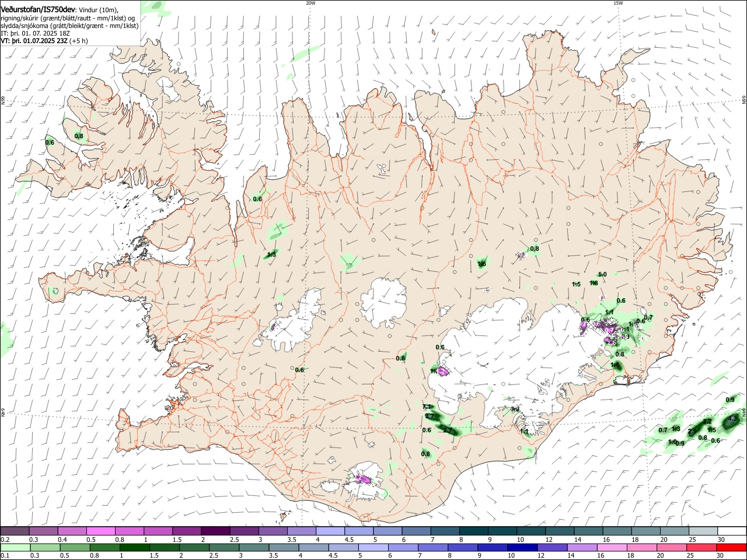The width and height of the screenshot is (747, 560).
Task: Click the 1.0 value north of the eastern glacier
Action: coord(602,274)
